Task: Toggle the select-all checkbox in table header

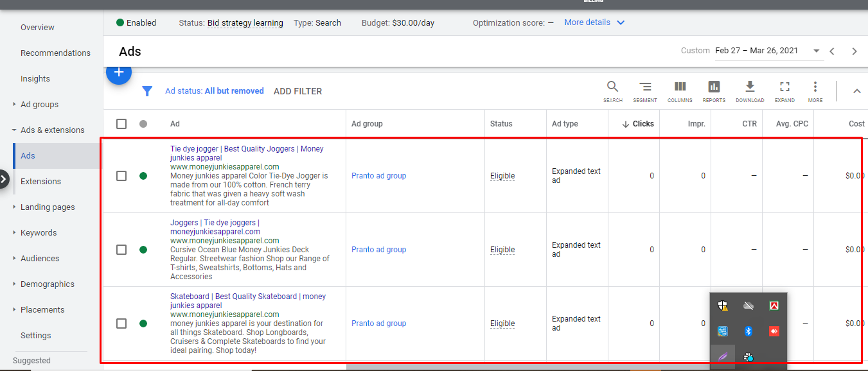Action: click(x=121, y=124)
